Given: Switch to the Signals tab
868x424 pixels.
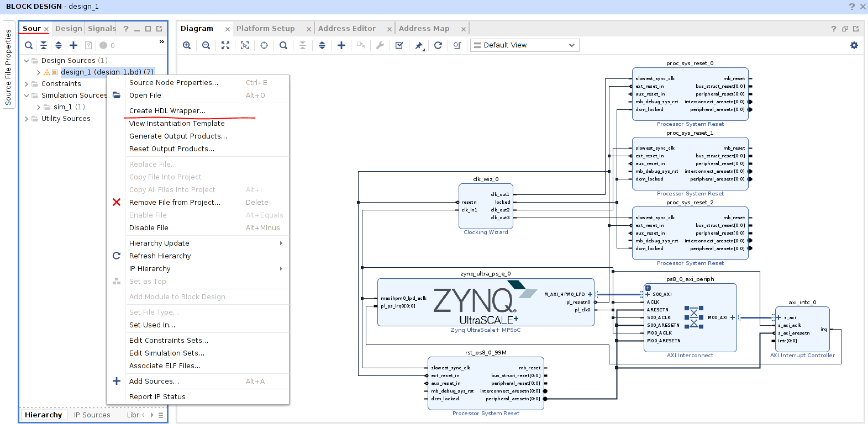Looking at the screenshot, I should (102, 29).
